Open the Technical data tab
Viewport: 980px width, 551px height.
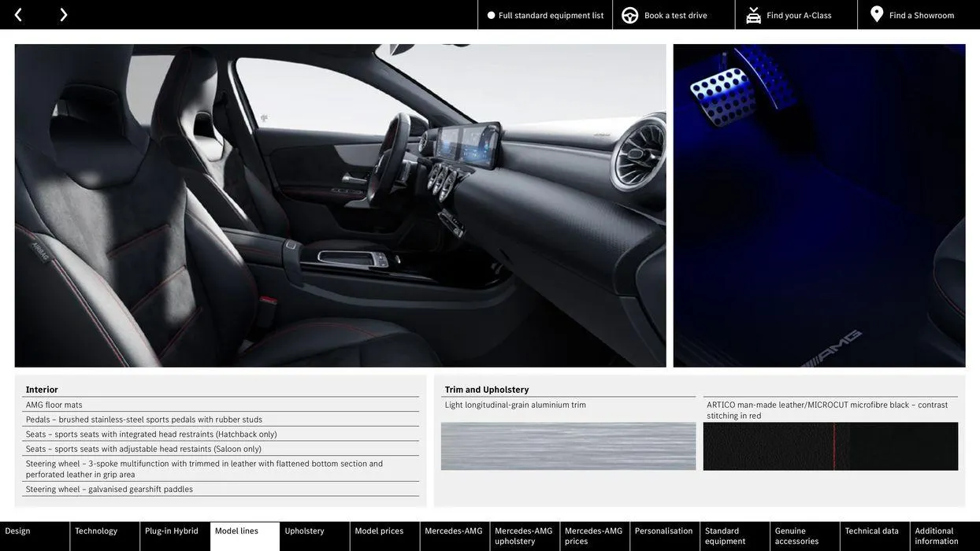(x=871, y=531)
